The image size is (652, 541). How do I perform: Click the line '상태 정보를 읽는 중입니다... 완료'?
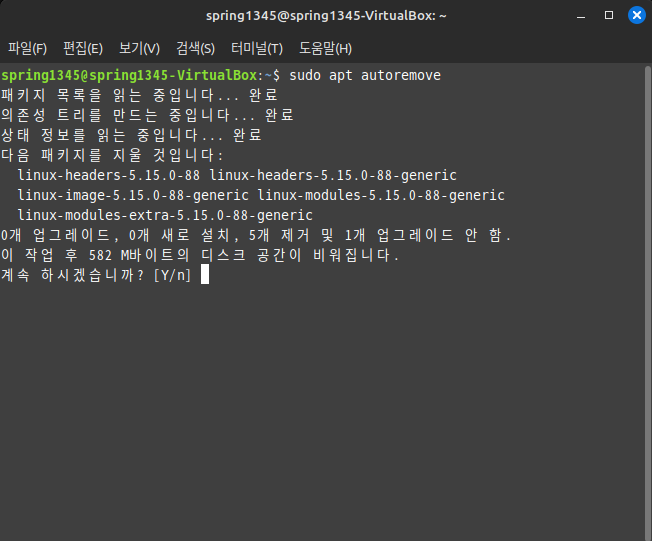pos(131,135)
